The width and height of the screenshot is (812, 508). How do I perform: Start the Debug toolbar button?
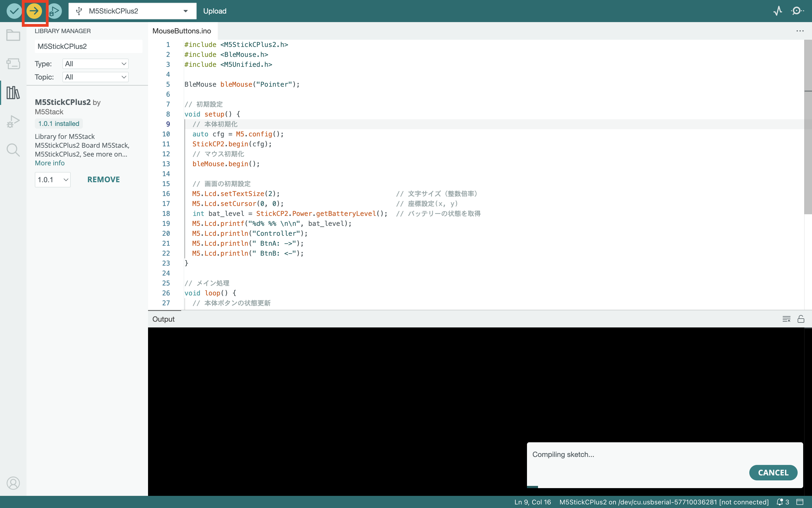pyautogui.click(x=54, y=11)
